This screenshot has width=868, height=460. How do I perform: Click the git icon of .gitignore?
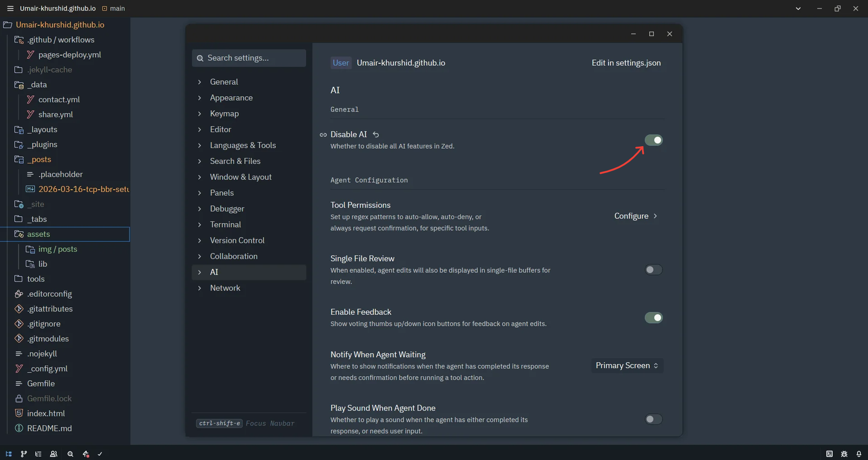pyautogui.click(x=19, y=324)
